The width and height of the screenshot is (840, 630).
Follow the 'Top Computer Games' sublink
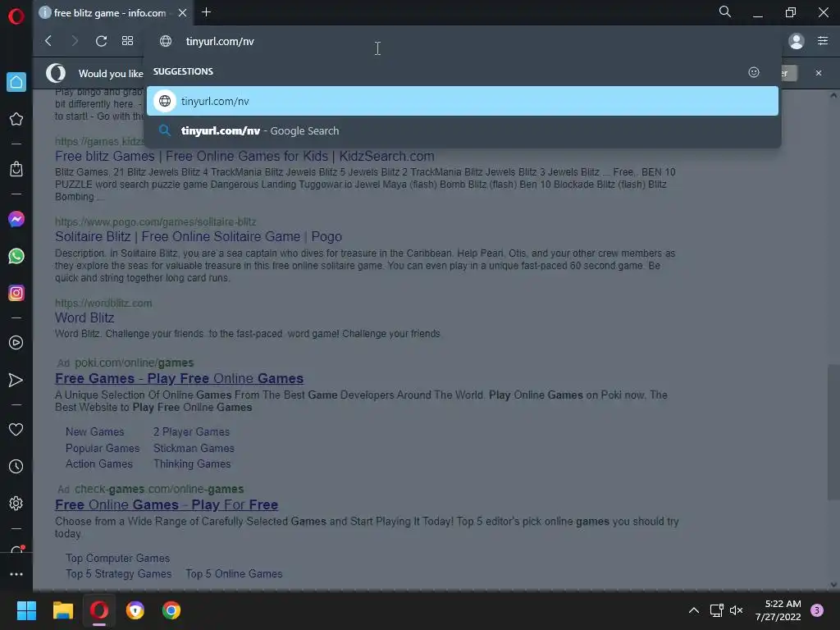click(118, 558)
